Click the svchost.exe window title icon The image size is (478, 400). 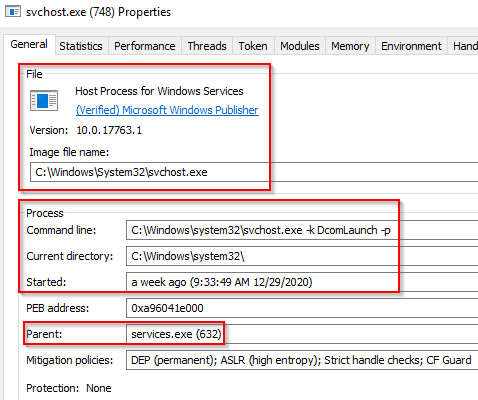13,12
